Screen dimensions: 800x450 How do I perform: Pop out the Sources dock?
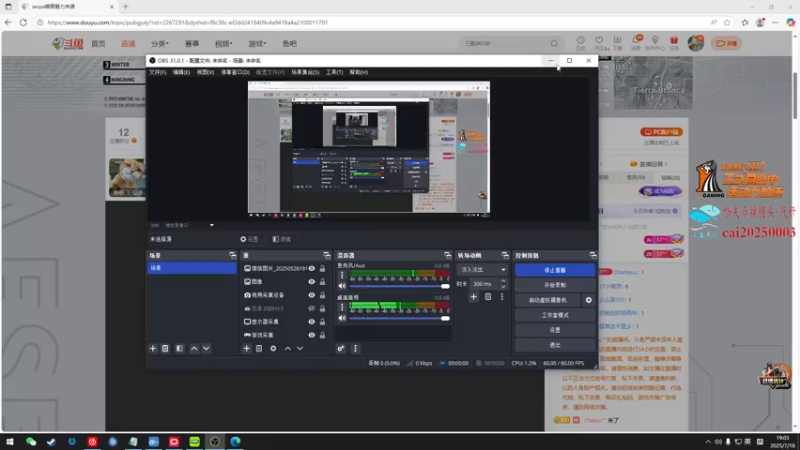coord(327,255)
